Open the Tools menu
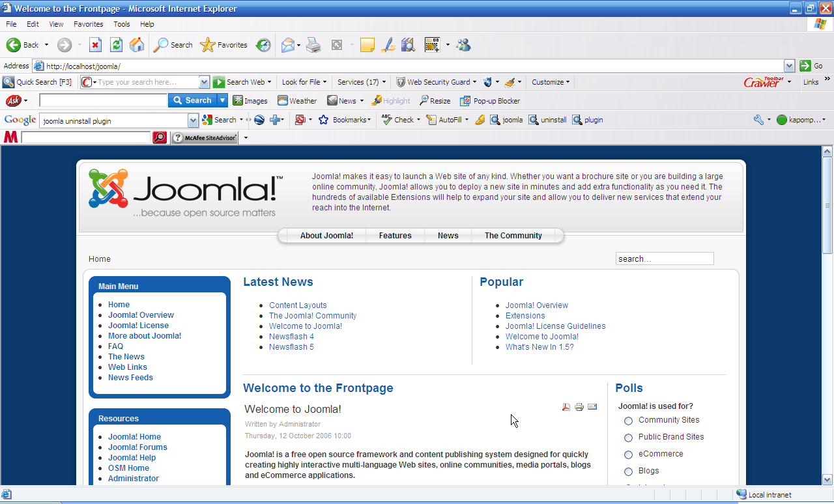Screen dimensions: 834x504 point(122,24)
